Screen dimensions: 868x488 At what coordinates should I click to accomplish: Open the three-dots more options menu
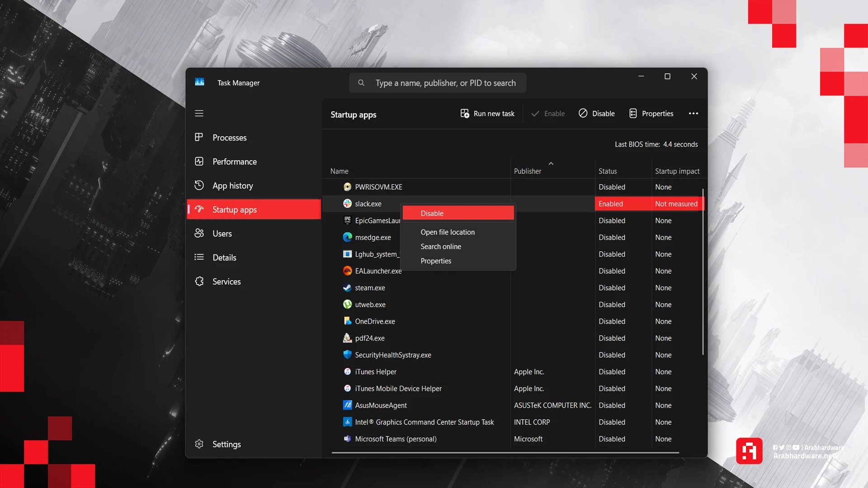tap(693, 114)
